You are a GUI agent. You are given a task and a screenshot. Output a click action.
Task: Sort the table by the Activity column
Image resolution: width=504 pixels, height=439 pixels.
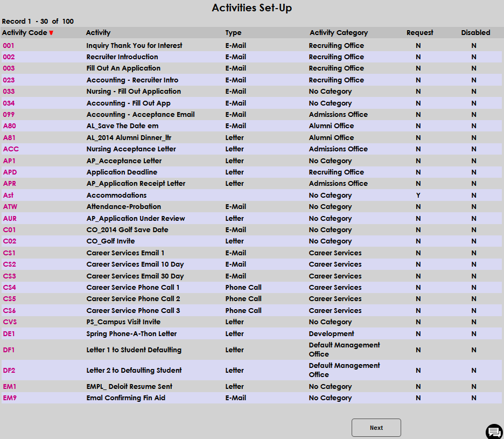97,32
